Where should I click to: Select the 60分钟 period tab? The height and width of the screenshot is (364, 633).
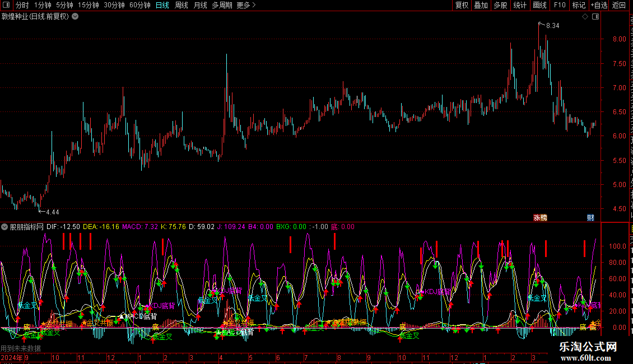(x=139, y=5)
